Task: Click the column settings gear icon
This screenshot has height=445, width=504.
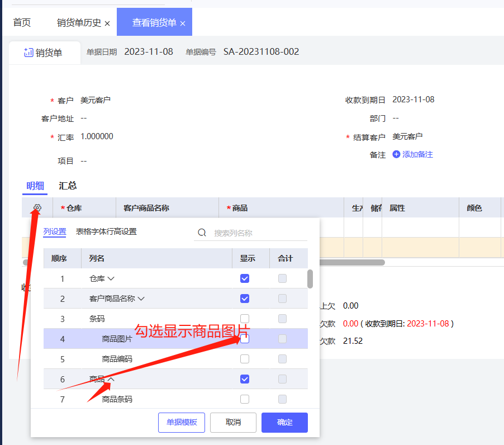Action: point(37,208)
